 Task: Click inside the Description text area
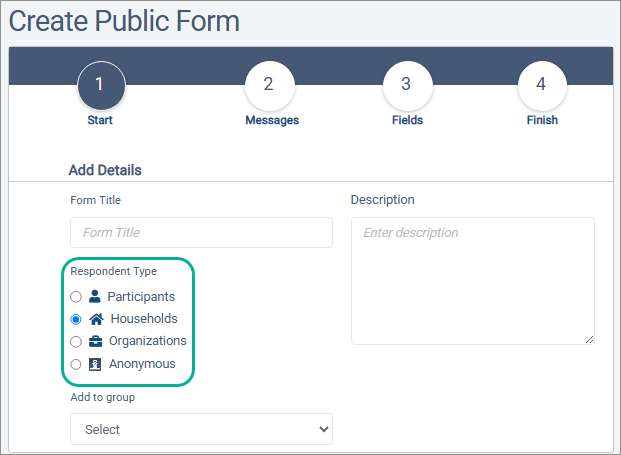click(472, 281)
